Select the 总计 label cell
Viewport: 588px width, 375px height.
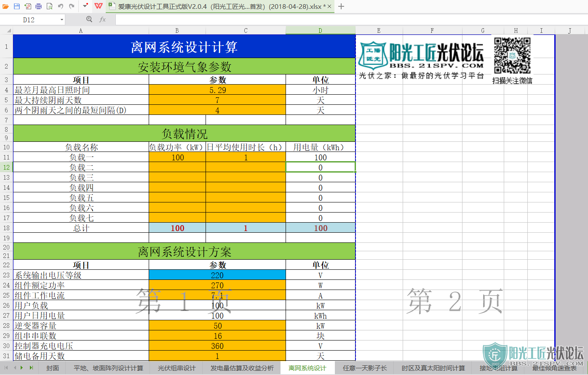[81, 228]
